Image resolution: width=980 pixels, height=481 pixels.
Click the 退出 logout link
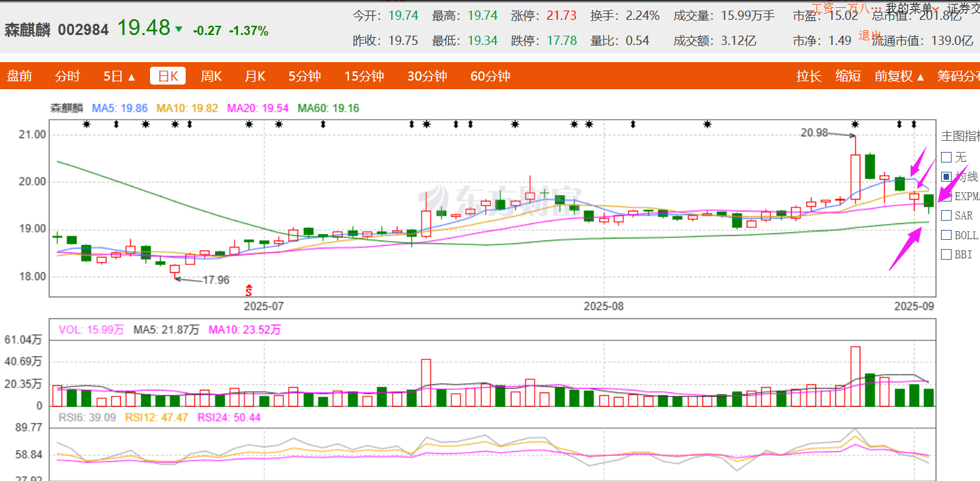pyautogui.click(x=870, y=36)
